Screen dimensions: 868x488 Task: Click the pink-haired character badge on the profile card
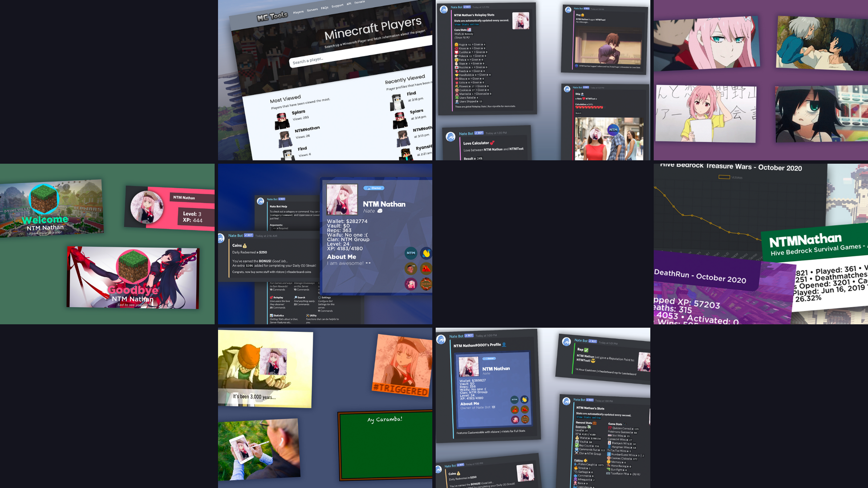click(411, 283)
